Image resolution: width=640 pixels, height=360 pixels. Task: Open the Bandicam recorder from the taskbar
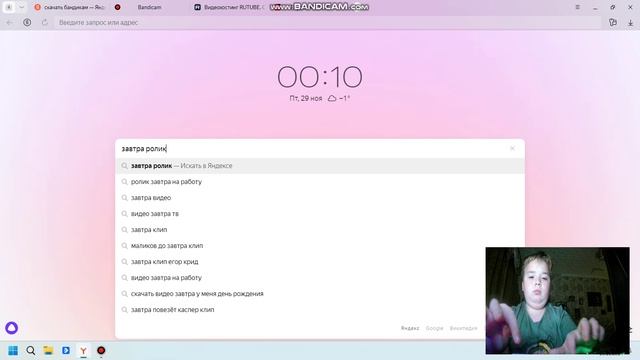101,351
